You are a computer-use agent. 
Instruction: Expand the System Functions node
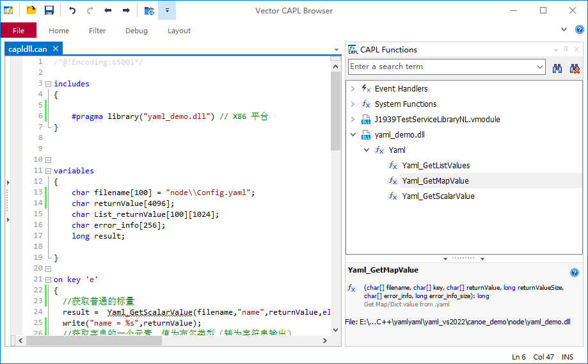[x=353, y=104]
